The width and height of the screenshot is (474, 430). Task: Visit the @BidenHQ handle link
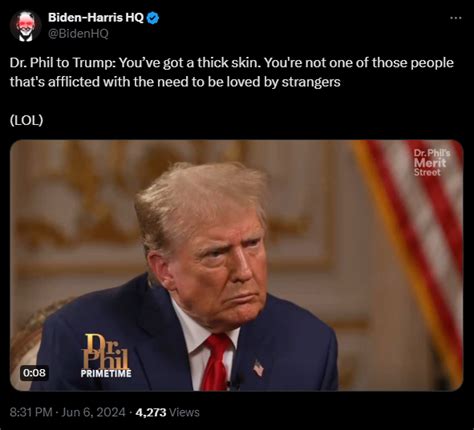pyautogui.click(x=78, y=34)
